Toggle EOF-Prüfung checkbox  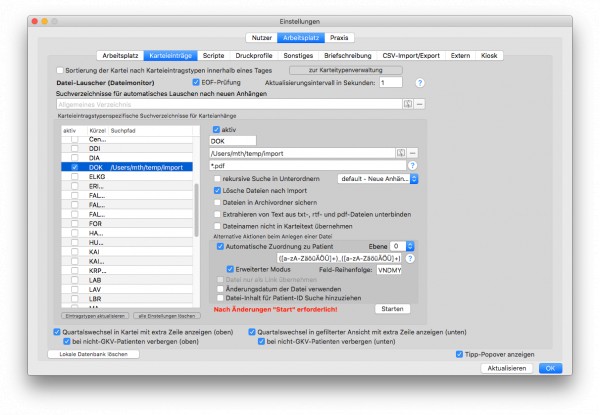[196, 82]
